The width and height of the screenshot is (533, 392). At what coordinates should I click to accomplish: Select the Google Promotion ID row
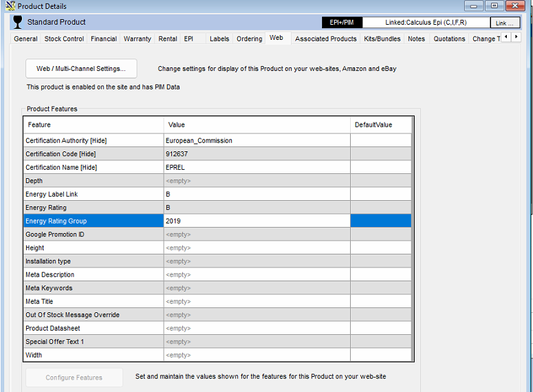93,235
